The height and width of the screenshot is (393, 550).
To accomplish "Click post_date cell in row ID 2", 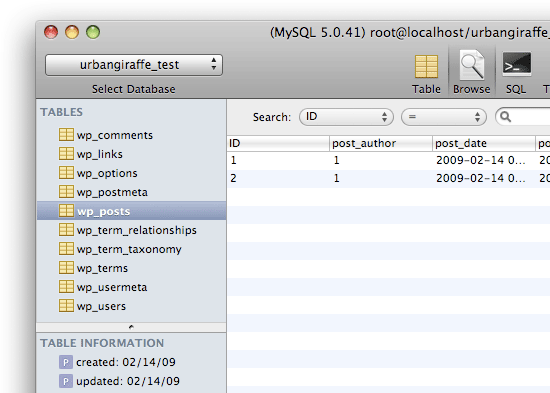I will click(x=484, y=178).
